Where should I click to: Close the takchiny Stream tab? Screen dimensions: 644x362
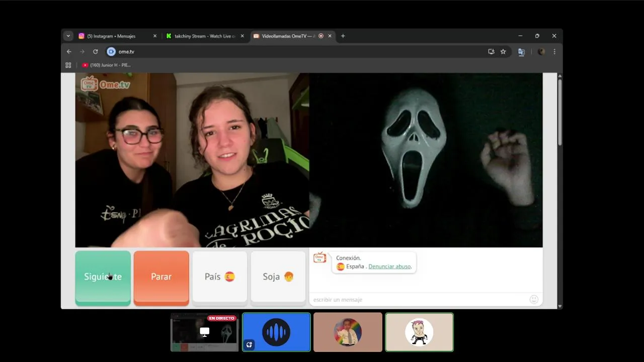[242, 36]
